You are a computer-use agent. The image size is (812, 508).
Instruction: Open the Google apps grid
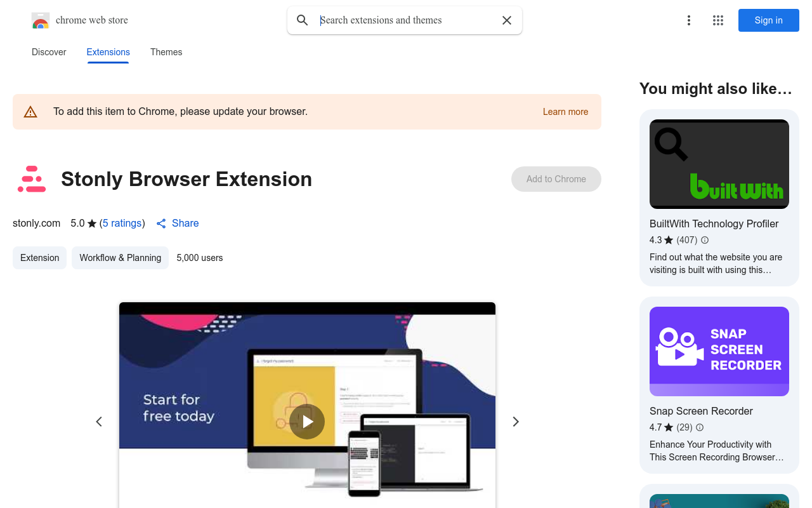(718, 20)
